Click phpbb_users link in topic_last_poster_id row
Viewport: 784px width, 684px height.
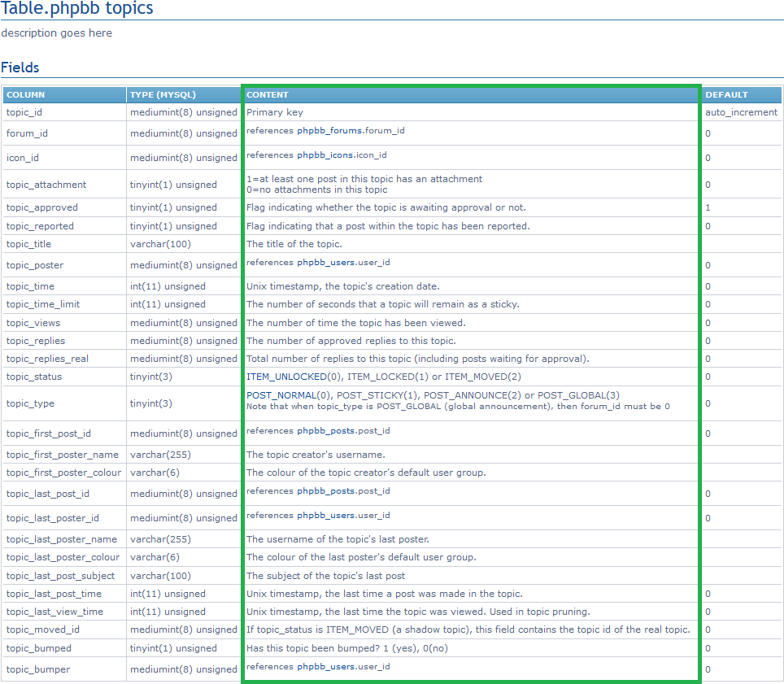pos(325,515)
